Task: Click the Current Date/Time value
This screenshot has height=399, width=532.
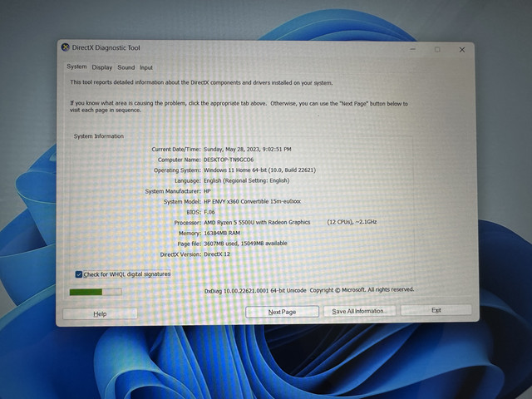Action: click(248, 149)
